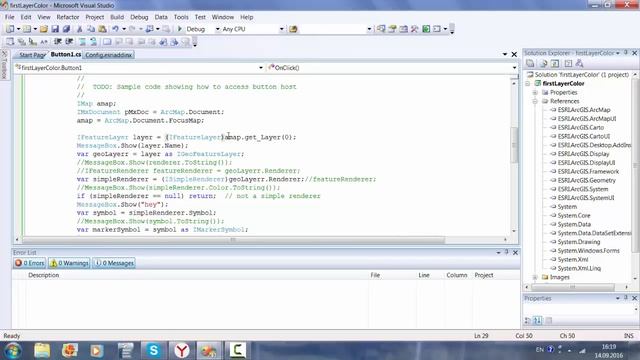This screenshot has width=640, height=360.
Task: Open File Explorer from the taskbar
Action: 42,350
